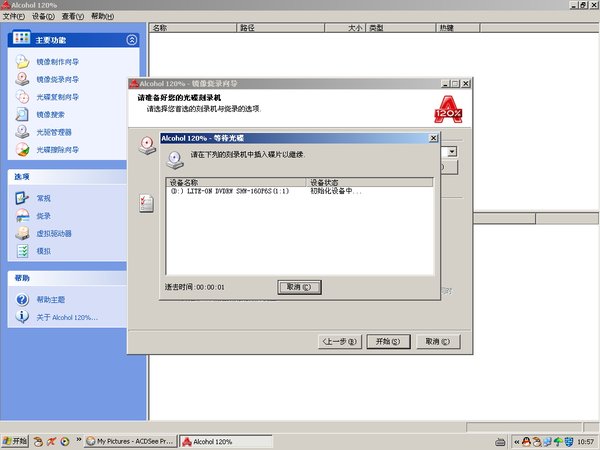Launch 镜像烧录向导 image burning wizard icon
600x450 pixels.
tap(22, 79)
